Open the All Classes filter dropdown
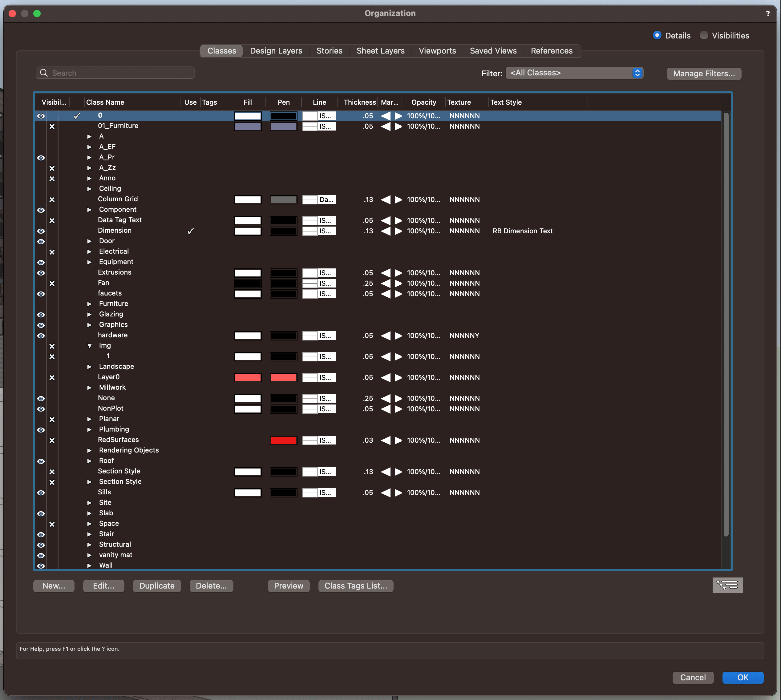 pyautogui.click(x=574, y=73)
